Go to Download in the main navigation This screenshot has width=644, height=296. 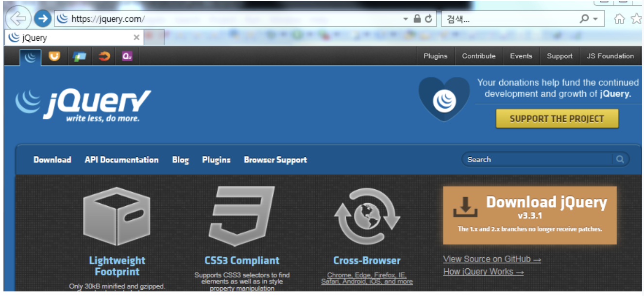coord(52,160)
